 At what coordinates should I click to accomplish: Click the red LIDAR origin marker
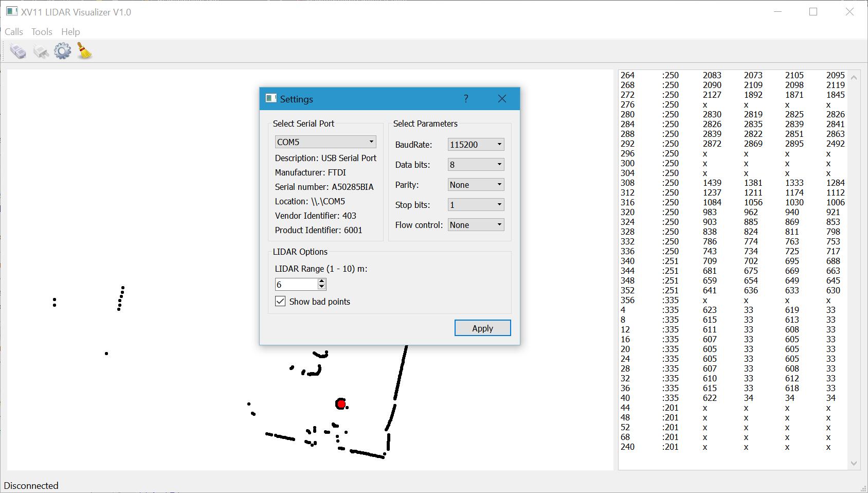(341, 404)
